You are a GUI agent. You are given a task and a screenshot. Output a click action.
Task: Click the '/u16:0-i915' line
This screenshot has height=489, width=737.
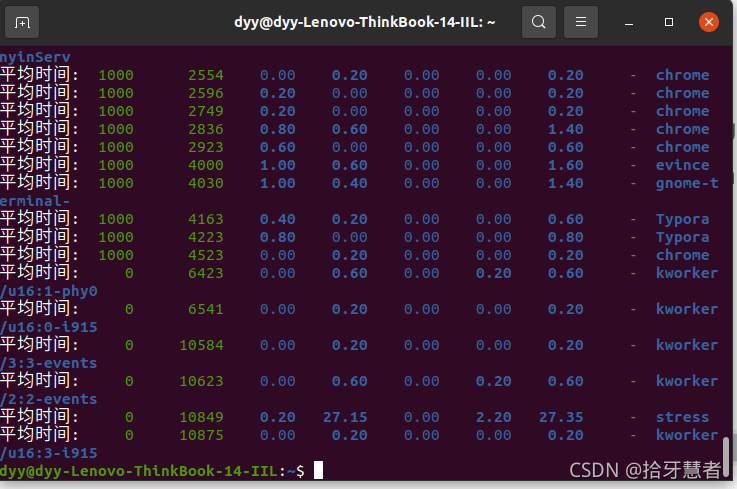pos(49,327)
